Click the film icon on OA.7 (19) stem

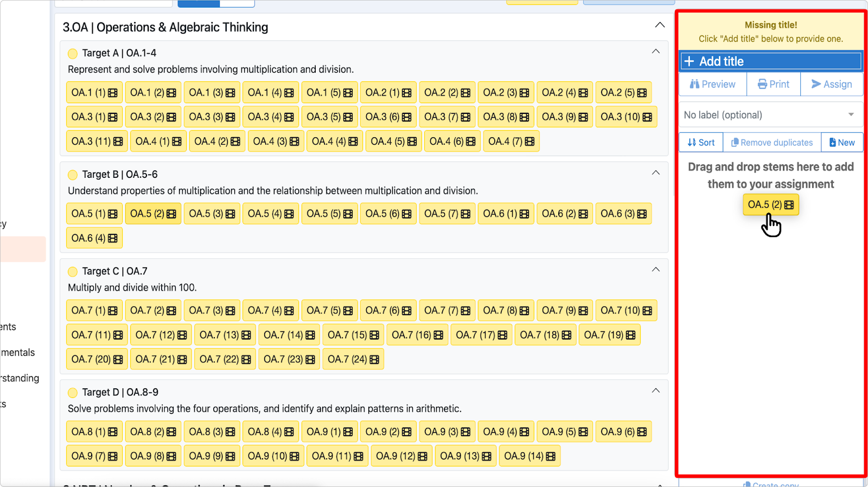point(630,335)
